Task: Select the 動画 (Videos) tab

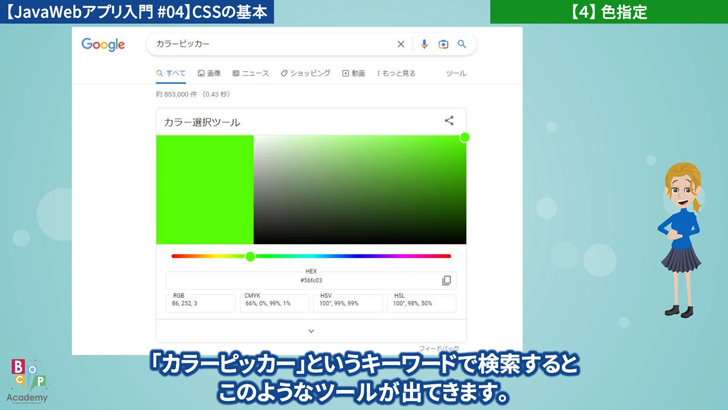Action: coord(353,73)
